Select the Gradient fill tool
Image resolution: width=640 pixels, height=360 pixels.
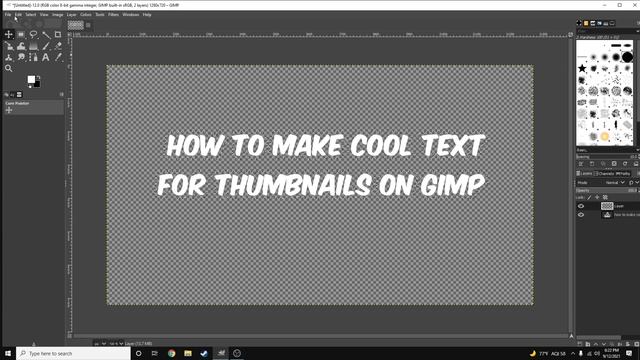[x=33, y=46]
